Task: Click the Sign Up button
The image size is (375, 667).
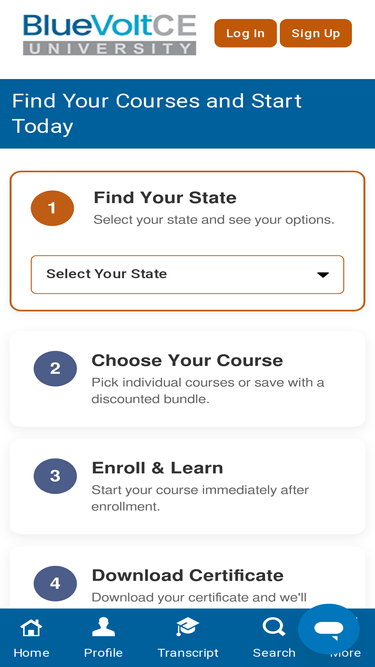Action: click(x=316, y=33)
